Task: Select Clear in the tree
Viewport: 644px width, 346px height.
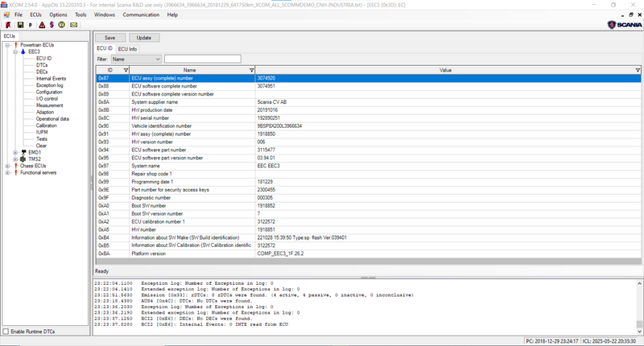Action: (x=42, y=146)
